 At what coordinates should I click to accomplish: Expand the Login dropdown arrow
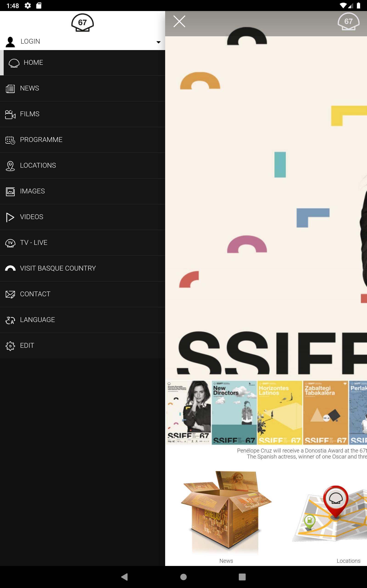[158, 42]
